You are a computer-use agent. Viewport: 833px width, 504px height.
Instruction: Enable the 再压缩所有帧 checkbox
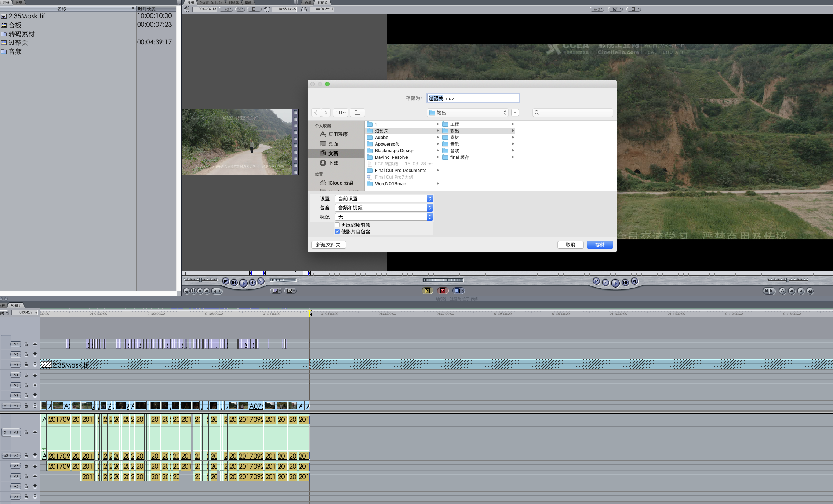pos(337,225)
